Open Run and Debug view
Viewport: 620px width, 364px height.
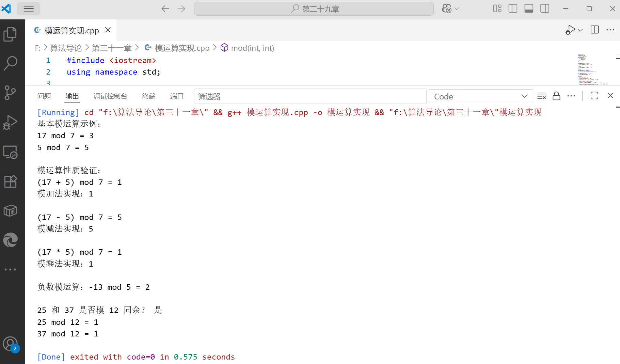click(x=10, y=122)
